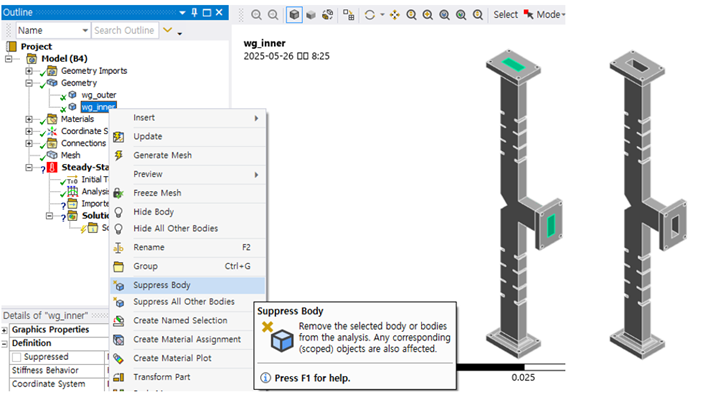Click the Random Colors cube icon

tap(327, 15)
